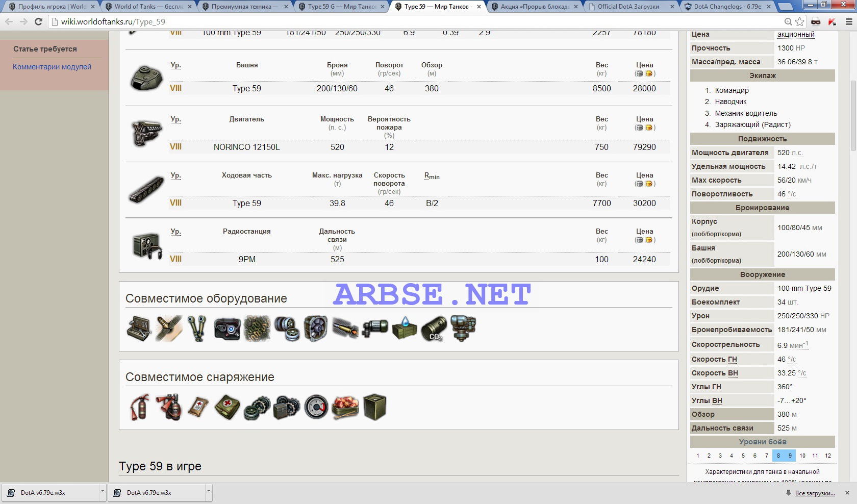Click the Coated Optics equipment icon
Viewport: 857px width, 504px height.
[x=227, y=329]
